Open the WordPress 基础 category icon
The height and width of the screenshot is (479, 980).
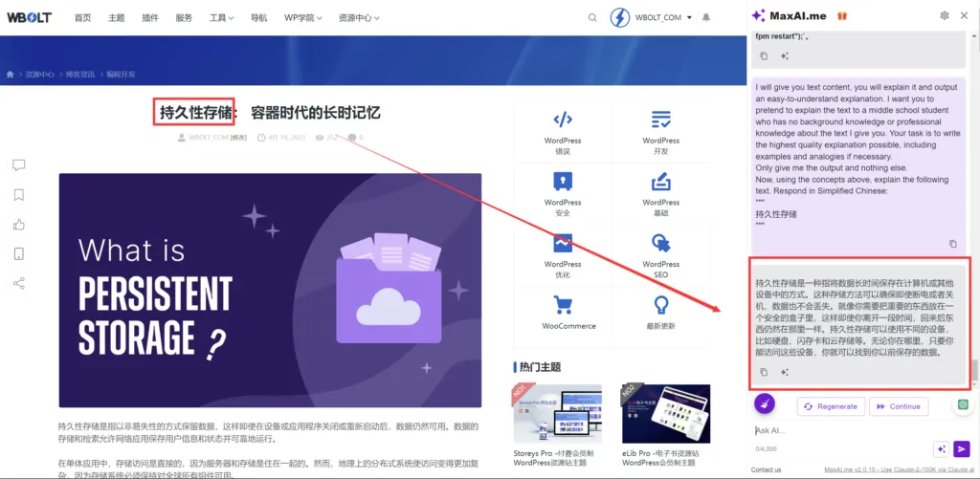tap(660, 181)
